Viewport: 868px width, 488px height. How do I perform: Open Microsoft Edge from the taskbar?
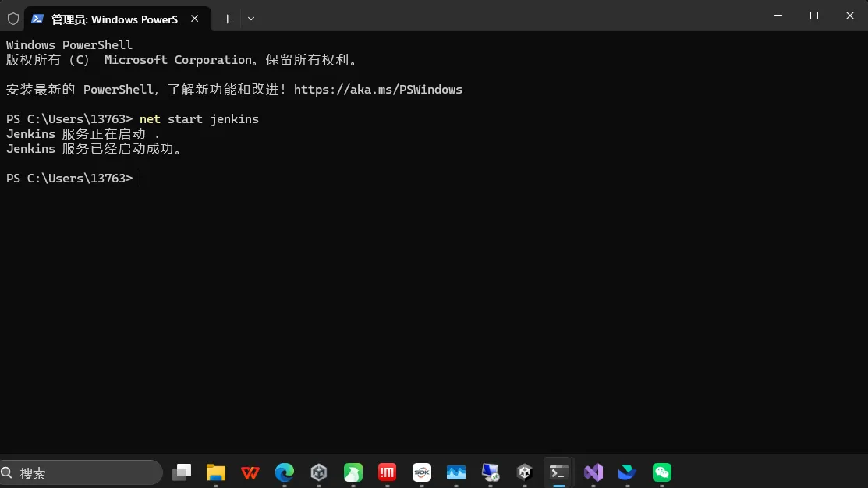tap(285, 472)
